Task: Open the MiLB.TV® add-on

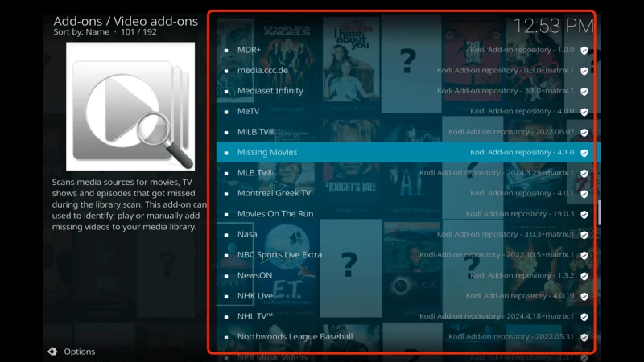Action: click(x=408, y=132)
